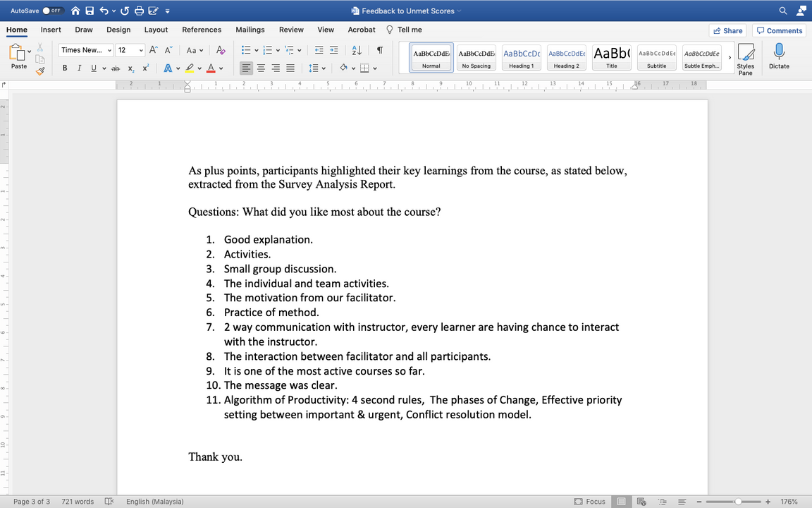Open the Comments pane button
Viewport: 812px width, 508px height.
(x=779, y=30)
